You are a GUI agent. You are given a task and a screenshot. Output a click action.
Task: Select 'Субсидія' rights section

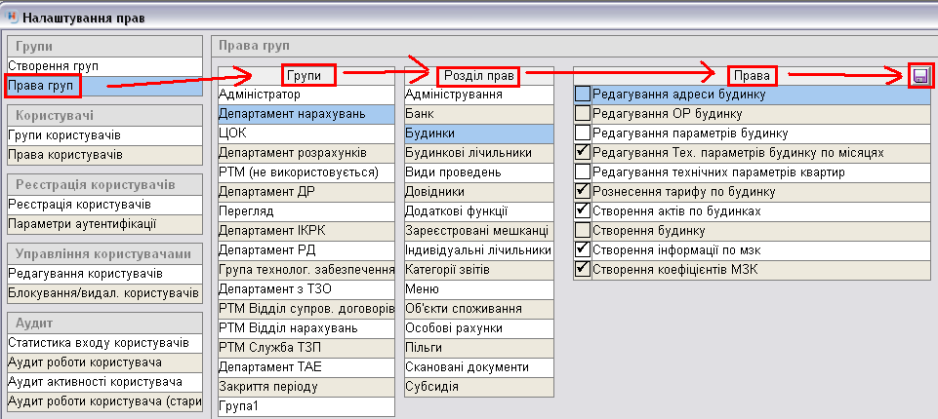(433, 387)
